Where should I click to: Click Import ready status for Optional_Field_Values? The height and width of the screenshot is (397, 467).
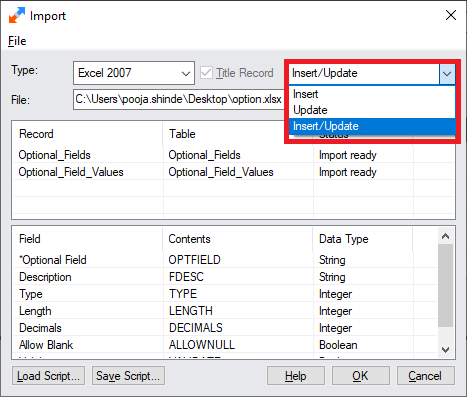point(348,172)
